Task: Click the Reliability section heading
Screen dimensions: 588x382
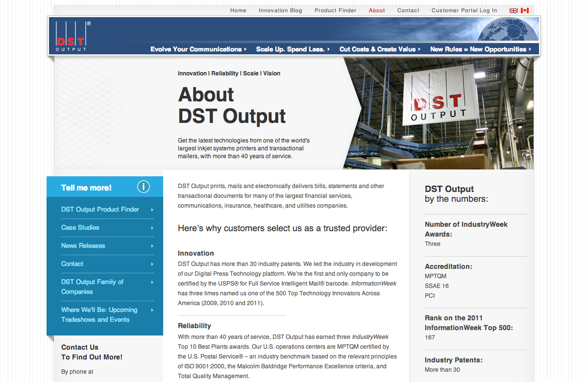Action: coord(195,326)
